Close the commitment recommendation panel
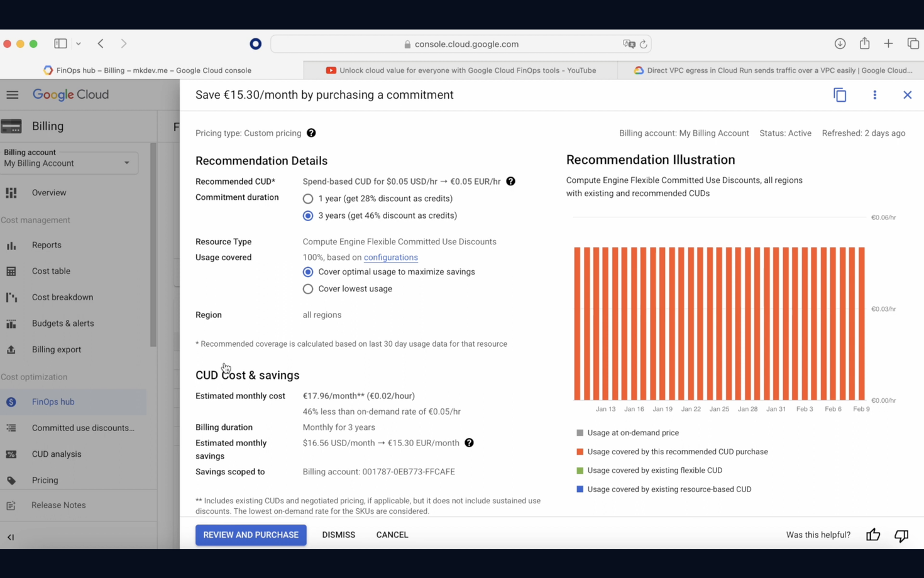The image size is (924, 578). (x=907, y=95)
